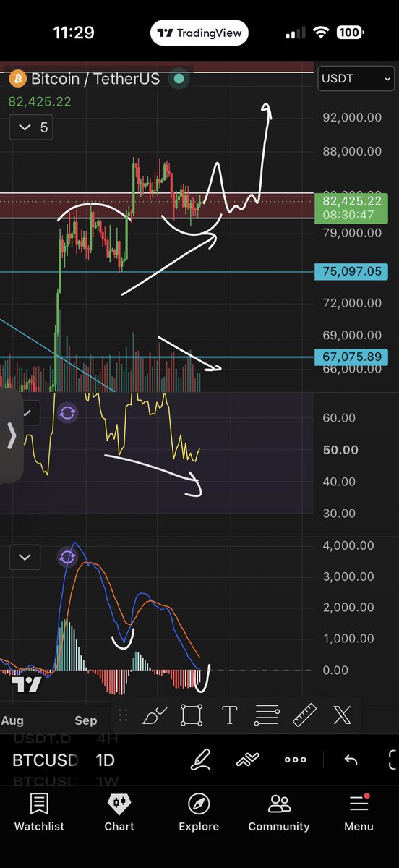Tap the TradingView app pill
399x868 pixels.
[199, 33]
